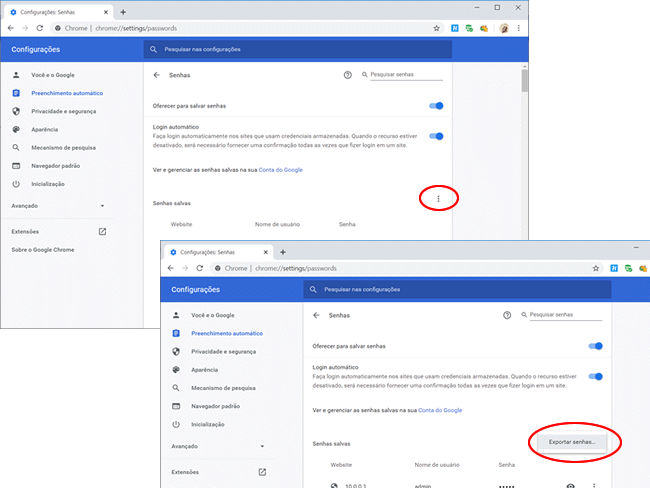The height and width of the screenshot is (488, 650).
Task: Select the Configurações: Senhas tab in the lower window
Action: coord(218,252)
